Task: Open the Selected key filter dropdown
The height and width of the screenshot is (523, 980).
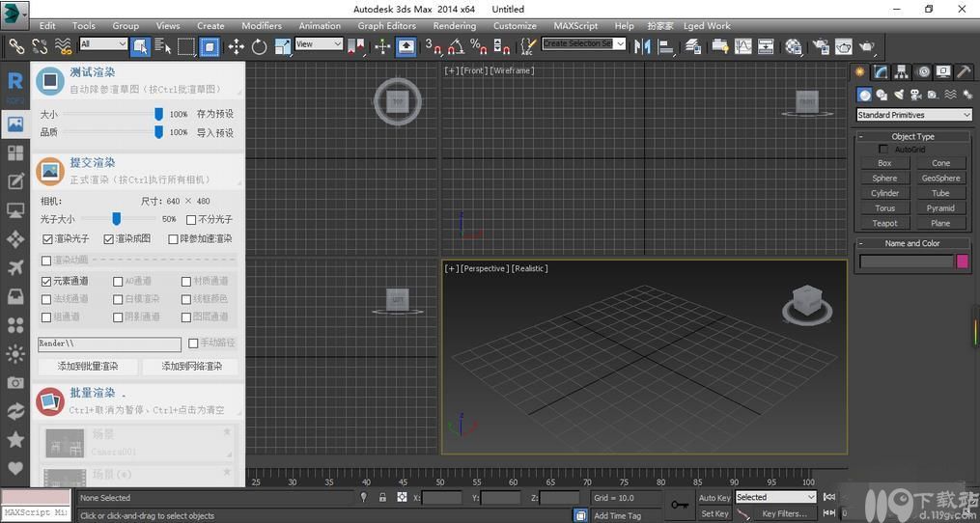Action: coord(775,497)
